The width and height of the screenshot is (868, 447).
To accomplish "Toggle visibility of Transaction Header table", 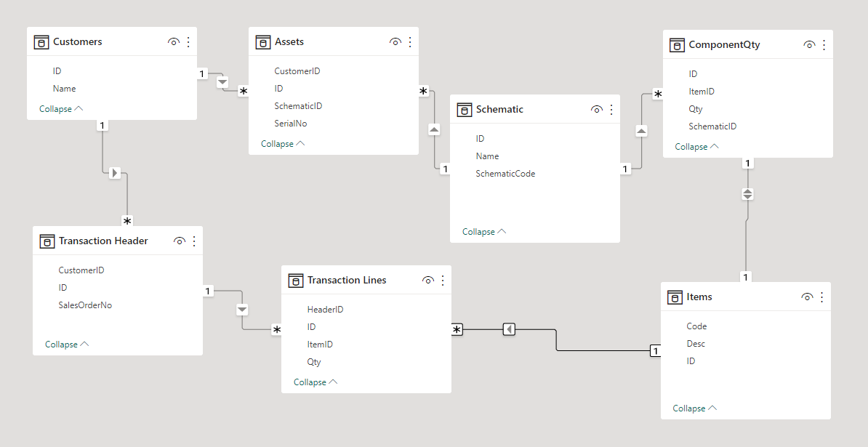I will pos(180,241).
